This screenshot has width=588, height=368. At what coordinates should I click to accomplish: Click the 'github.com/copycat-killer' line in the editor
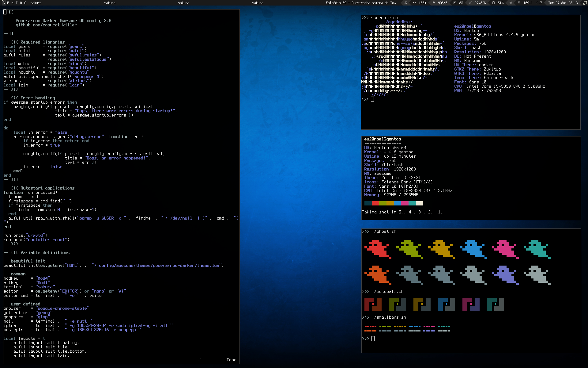point(46,25)
